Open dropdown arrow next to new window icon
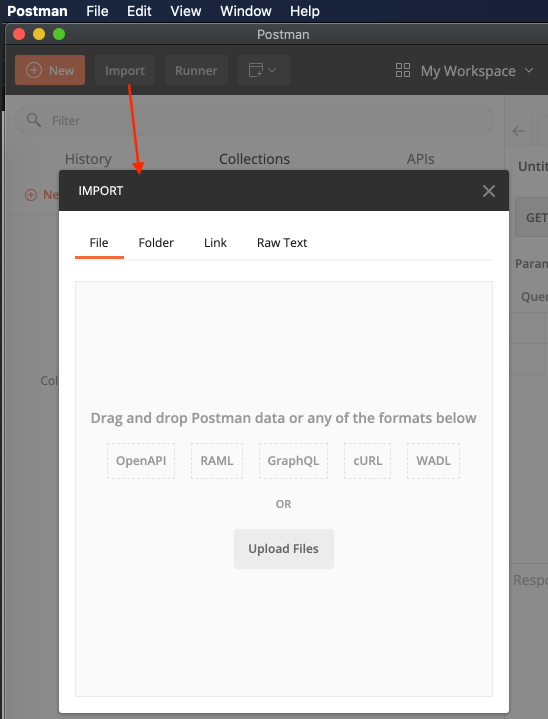This screenshot has height=719, width=548. (x=272, y=70)
